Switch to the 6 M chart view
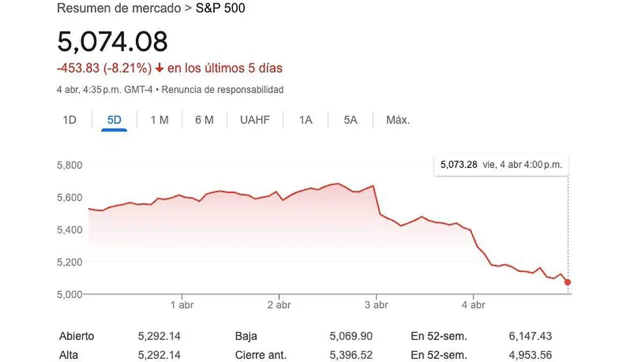This screenshot has width=644, height=362. pyautogui.click(x=204, y=120)
